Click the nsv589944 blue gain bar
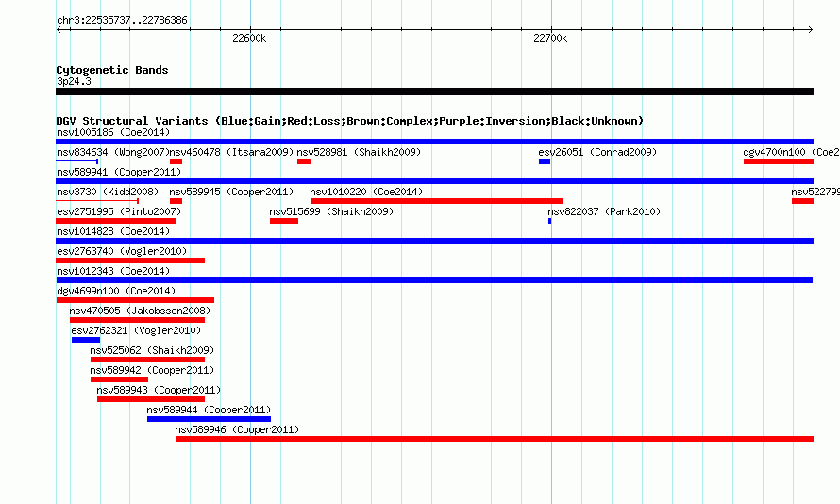Screen dimensions: 840x504 point(209,419)
